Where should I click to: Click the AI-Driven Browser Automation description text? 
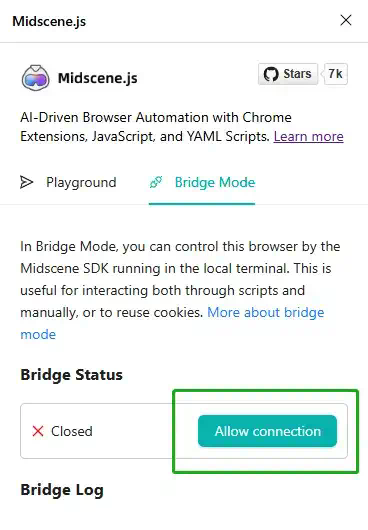pyautogui.click(x=182, y=127)
